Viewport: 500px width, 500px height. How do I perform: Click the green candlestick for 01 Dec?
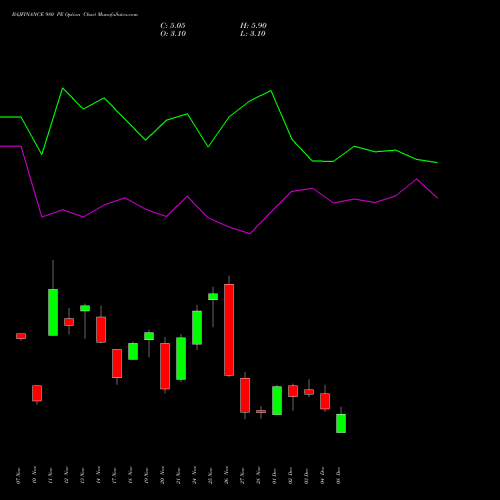277,400
